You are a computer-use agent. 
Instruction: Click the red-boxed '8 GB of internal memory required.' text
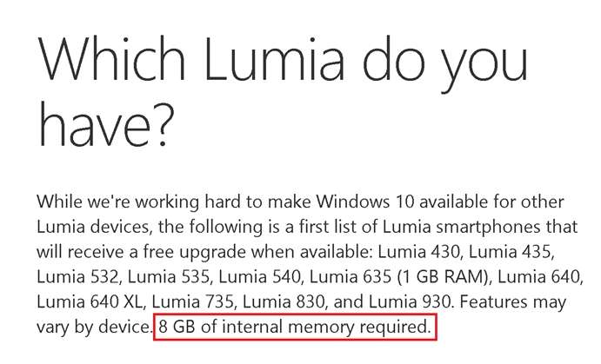point(295,327)
